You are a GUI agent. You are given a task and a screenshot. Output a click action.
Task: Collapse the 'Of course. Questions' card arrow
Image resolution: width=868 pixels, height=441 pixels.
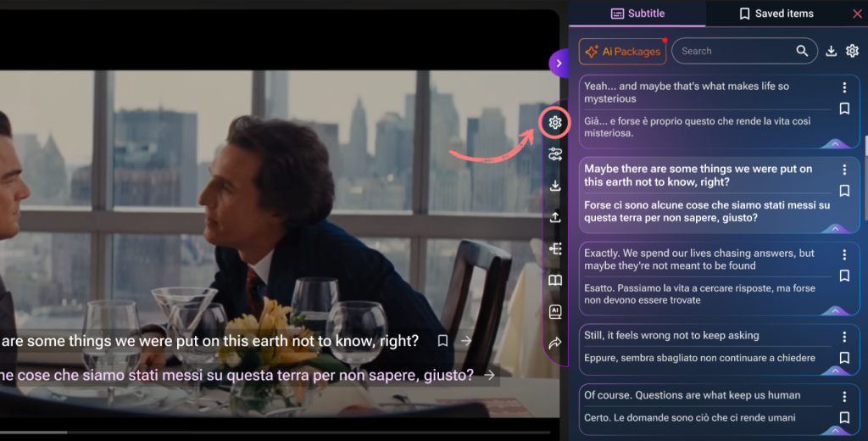coord(835,431)
